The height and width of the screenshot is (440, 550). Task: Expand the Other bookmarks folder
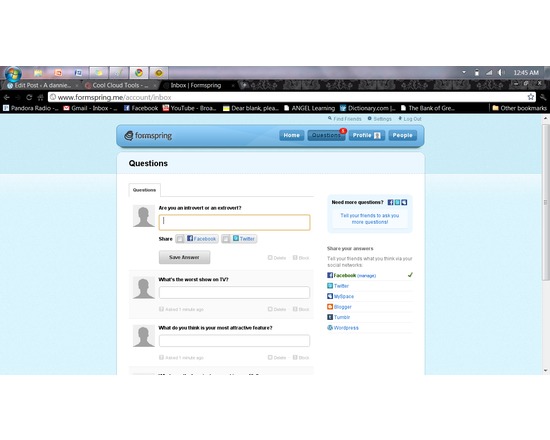(519, 108)
